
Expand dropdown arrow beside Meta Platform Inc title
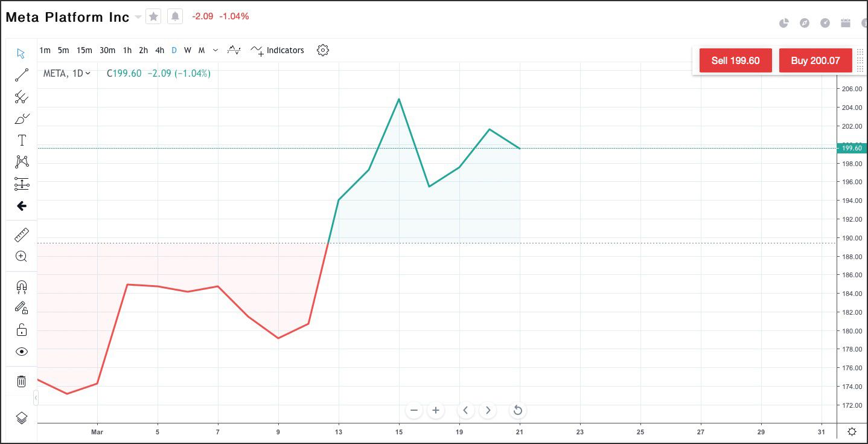(x=138, y=17)
